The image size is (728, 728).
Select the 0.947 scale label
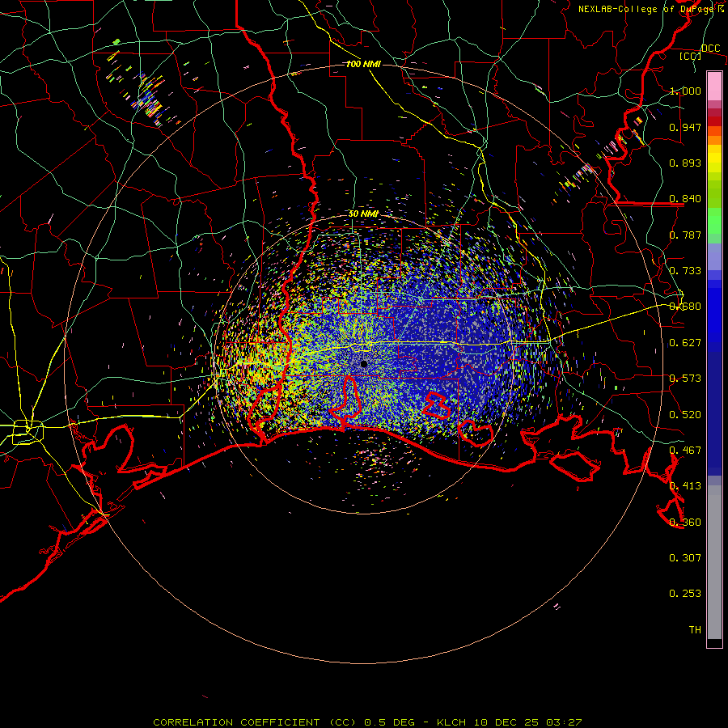685,127
